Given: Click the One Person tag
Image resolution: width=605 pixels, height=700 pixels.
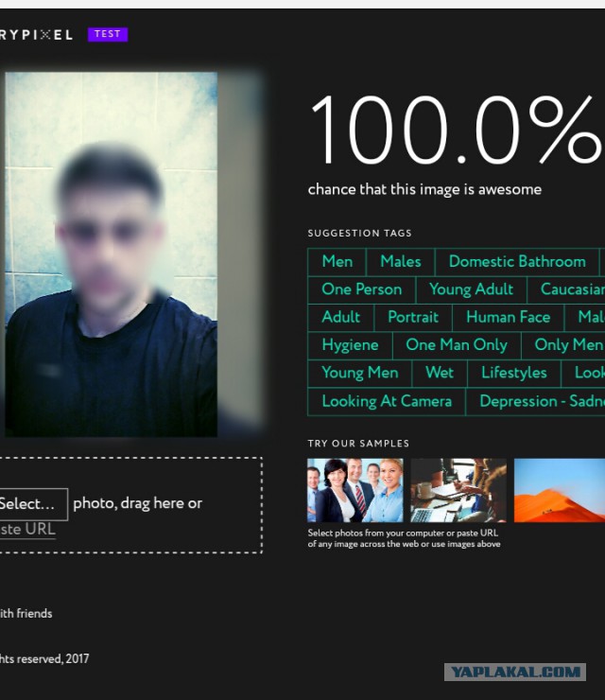Looking at the screenshot, I should 361,289.
